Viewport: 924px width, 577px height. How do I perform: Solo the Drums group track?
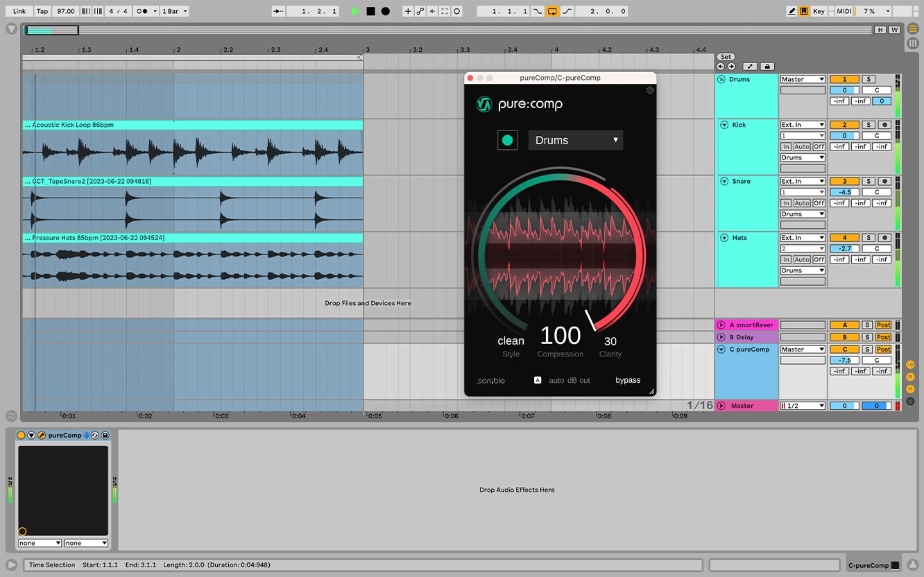pyautogui.click(x=868, y=79)
